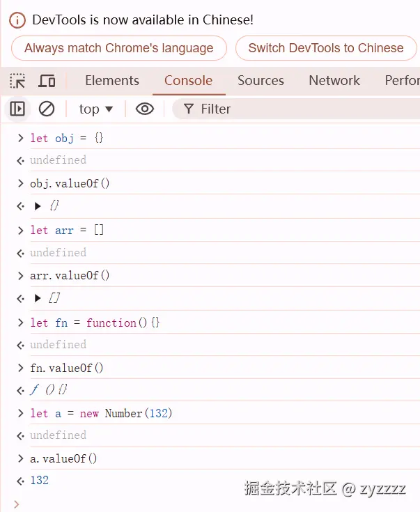Screen dimensions: 420x512
Task: Click Switch DevTools to Chinese button
Action: pyautogui.click(x=325, y=48)
